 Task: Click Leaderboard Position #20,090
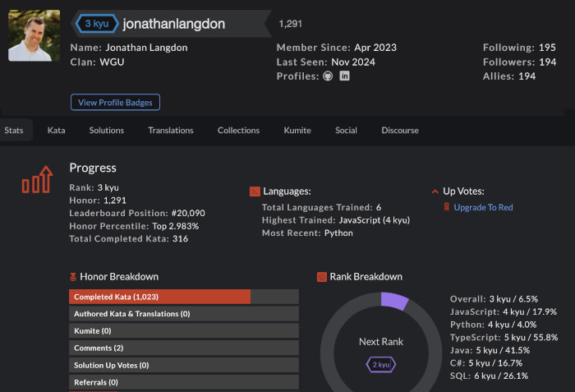(x=137, y=213)
